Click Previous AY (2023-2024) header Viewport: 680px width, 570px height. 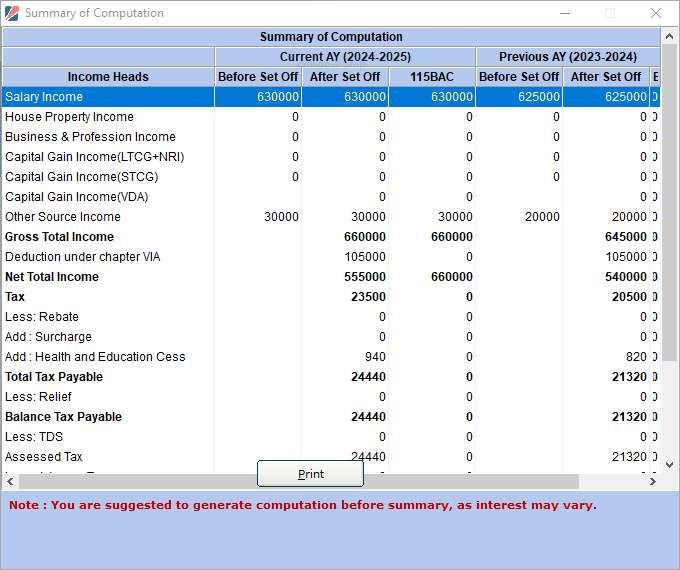pos(568,57)
